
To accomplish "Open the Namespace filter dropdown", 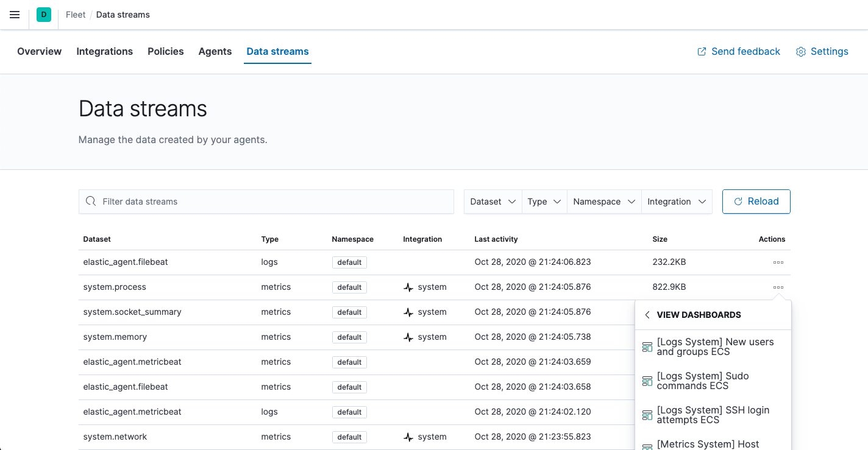I will click(603, 201).
